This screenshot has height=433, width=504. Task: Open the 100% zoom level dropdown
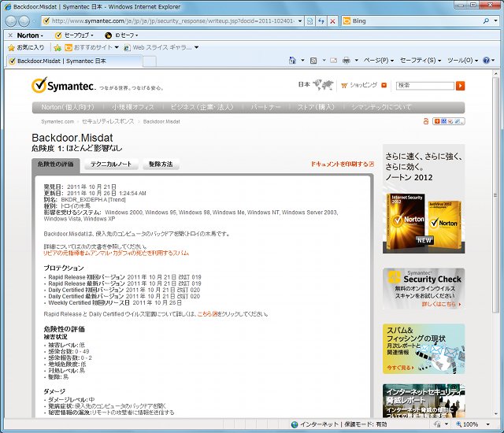pyautogui.click(x=487, y=424)
